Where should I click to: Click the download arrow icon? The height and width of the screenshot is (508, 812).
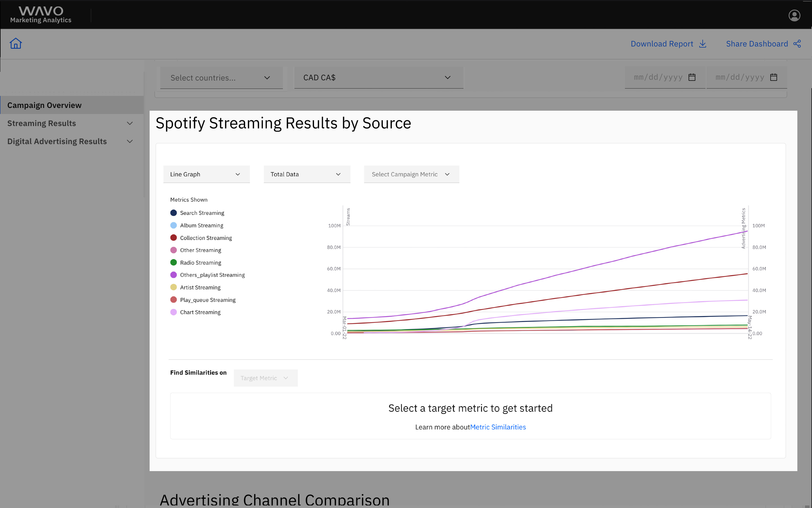703,44
